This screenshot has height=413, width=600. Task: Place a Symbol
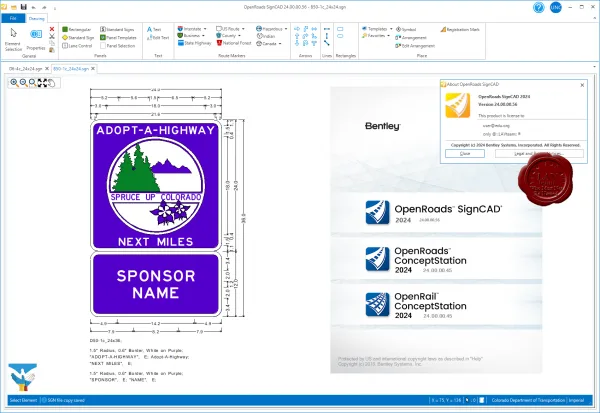(x=406, y=29)
